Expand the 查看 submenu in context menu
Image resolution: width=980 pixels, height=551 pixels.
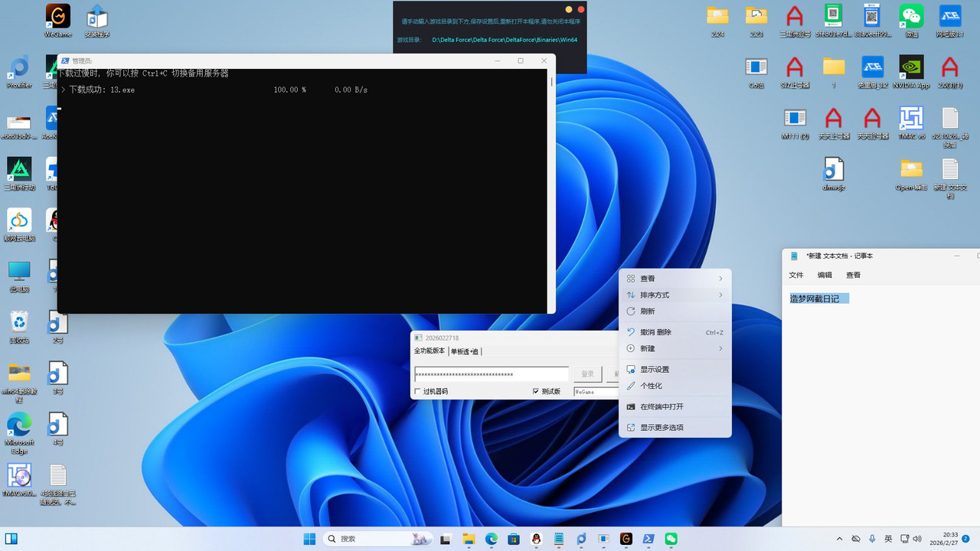point(675,279)
